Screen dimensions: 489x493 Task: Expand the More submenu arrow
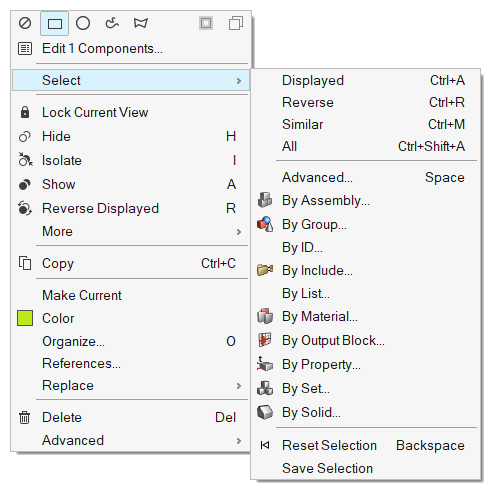(239, 232)
